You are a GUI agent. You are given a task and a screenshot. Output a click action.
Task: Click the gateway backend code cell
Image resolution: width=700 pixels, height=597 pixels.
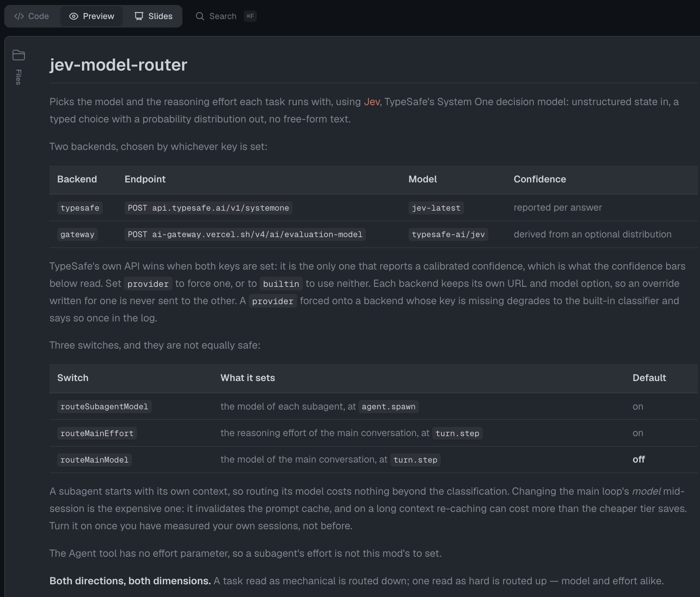coord(77,234)
